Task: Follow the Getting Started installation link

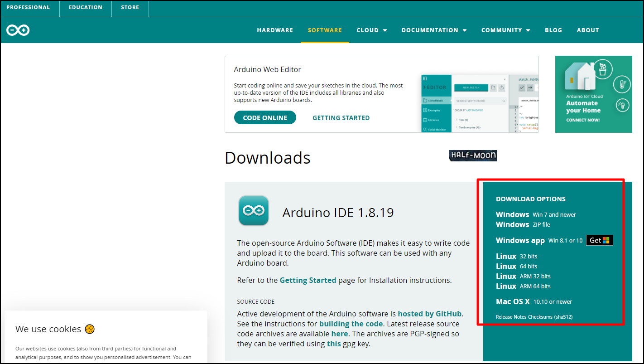Action: point(308,280)
